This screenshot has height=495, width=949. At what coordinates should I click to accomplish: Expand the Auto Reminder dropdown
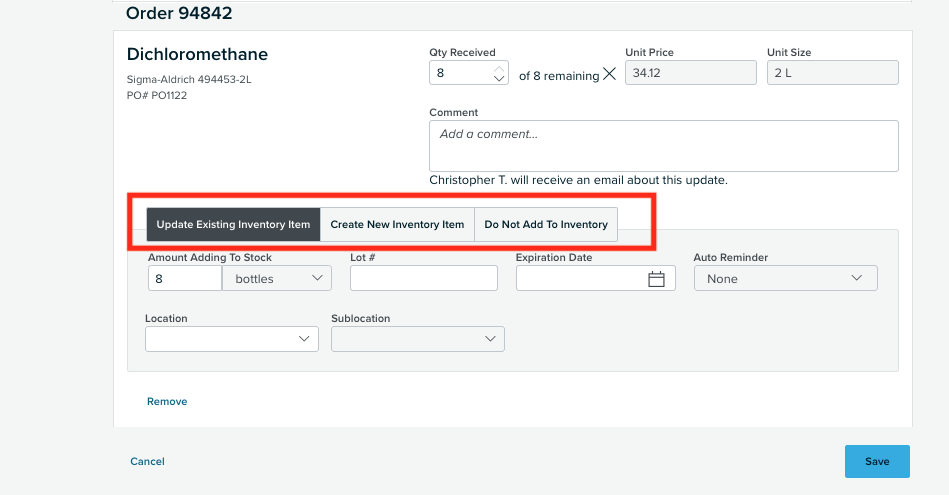pos(786,278)
